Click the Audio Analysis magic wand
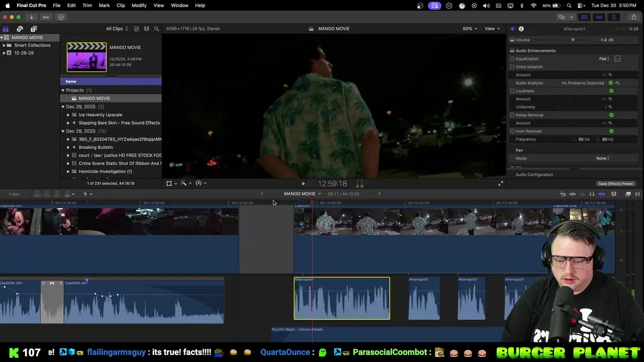 click(617, 83)
